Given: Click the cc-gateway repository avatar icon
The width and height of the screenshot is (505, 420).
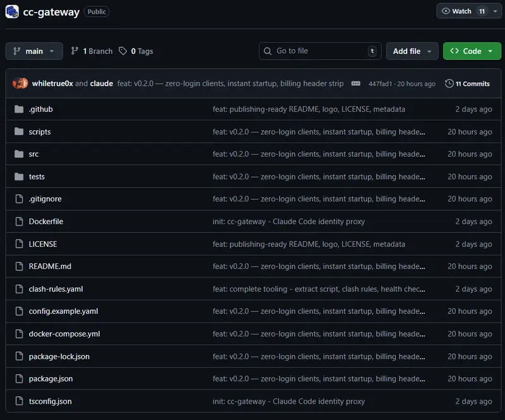Looking at the screenshot, I should pyautogui.click(x=12, y=11).
